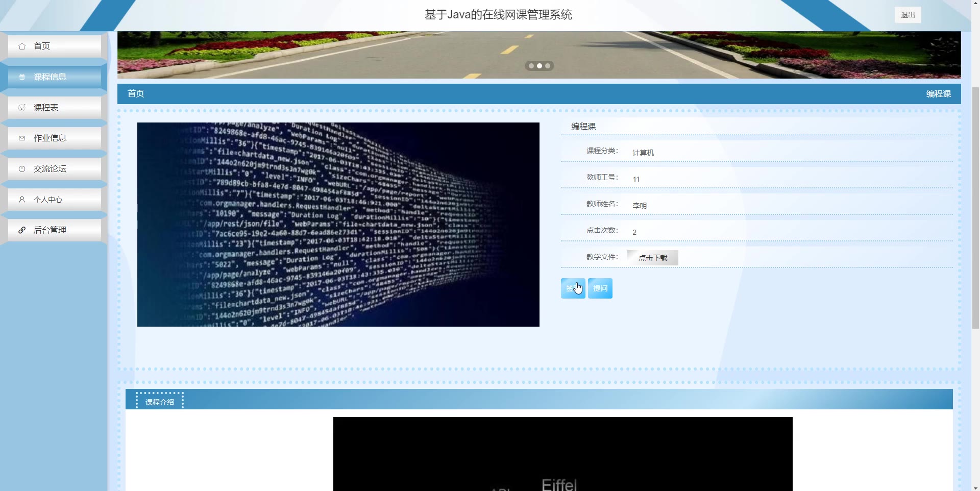This screenshot has width=980, height=491.
Task: Select the first banner carousel dot
Action: [x=531, y=66]
